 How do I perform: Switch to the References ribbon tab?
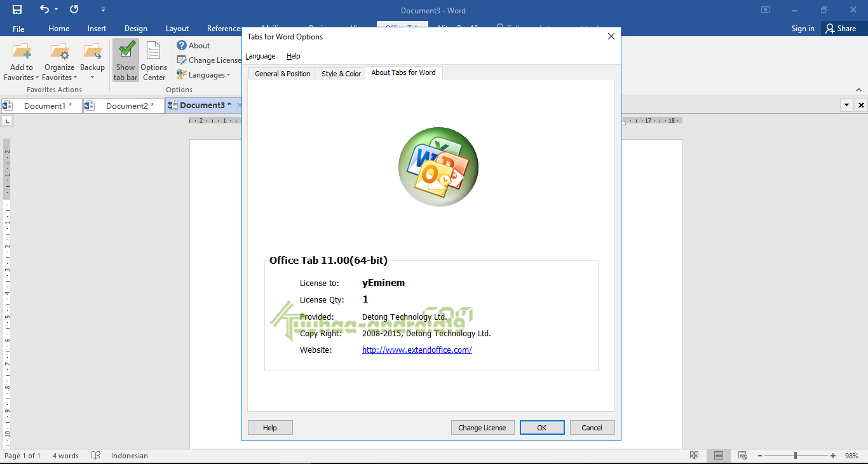pos(224,29)
